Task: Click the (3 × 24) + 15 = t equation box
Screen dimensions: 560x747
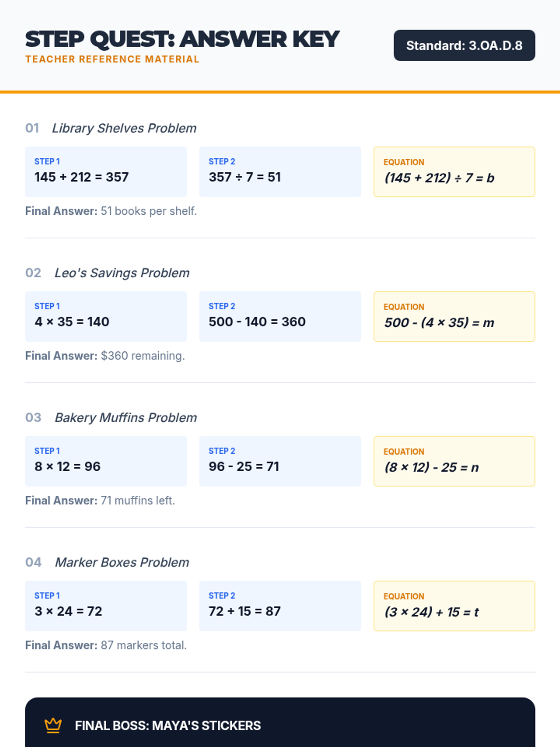Action: [454, 606]
